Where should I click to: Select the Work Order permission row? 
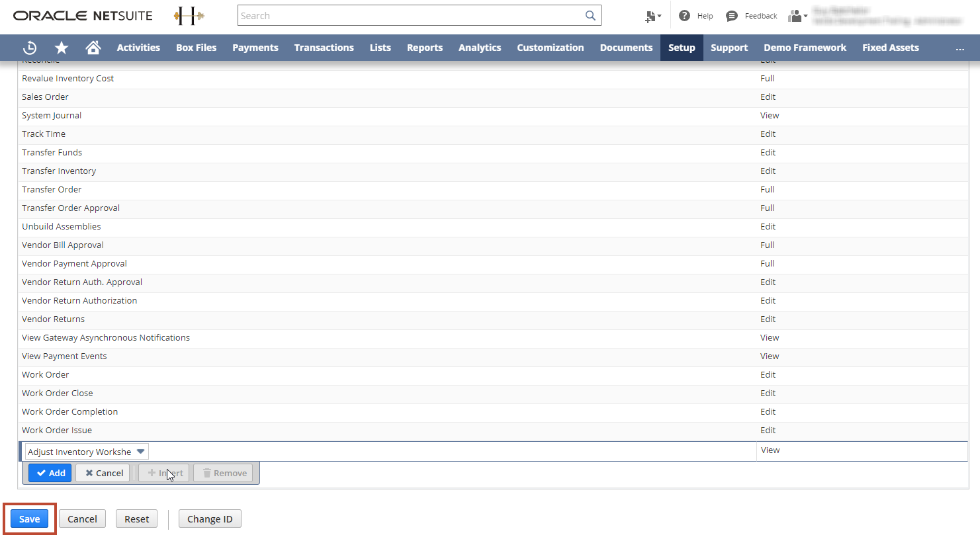(x=45, y=374)
